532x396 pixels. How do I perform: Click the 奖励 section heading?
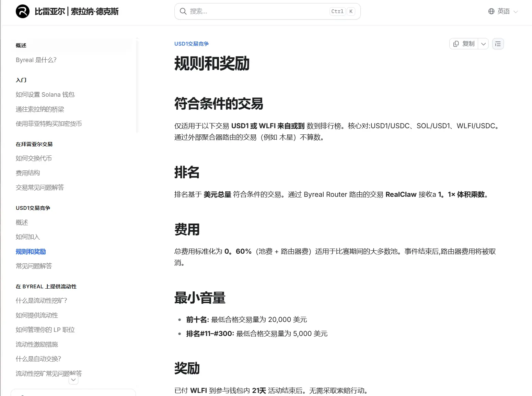click(x=187, y=368)
